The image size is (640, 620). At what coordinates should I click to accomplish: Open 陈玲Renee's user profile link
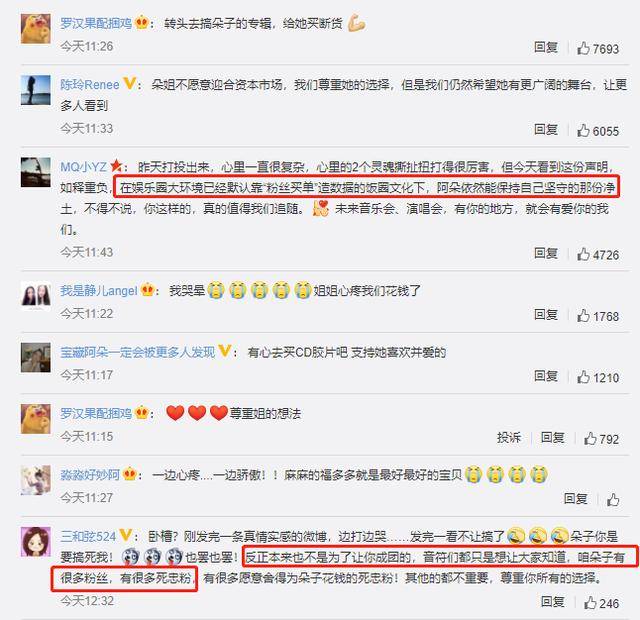pyautogui.click(x=90, y=84)
